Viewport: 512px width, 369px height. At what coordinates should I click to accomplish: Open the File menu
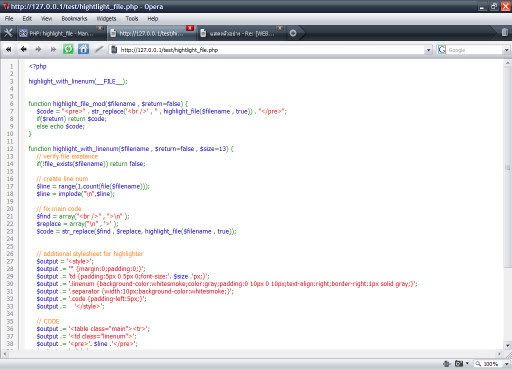click(9, 19)
